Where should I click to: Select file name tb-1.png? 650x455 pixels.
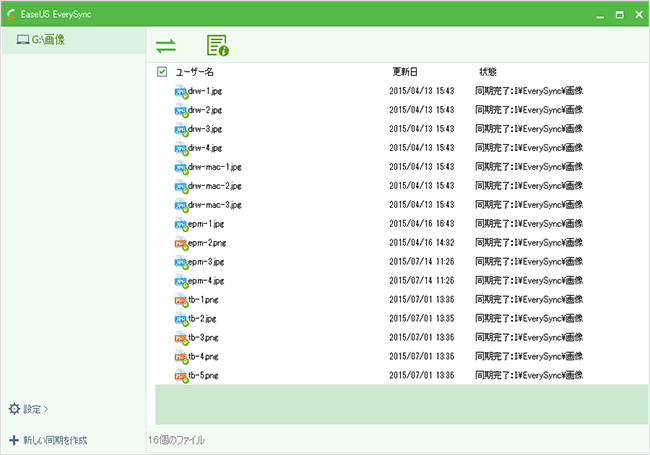point(203,300)
